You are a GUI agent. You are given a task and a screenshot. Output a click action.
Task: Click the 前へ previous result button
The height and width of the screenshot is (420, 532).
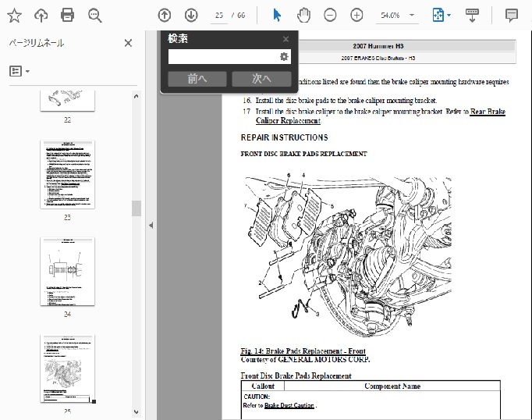197,79
